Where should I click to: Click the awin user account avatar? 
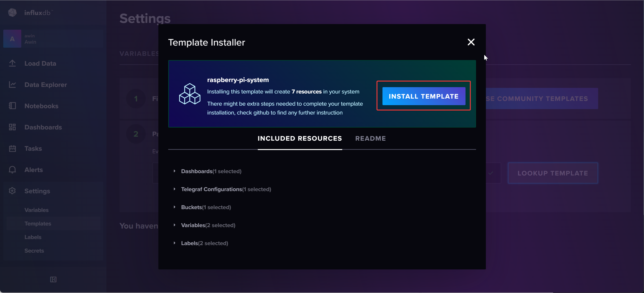pos(12,39)
